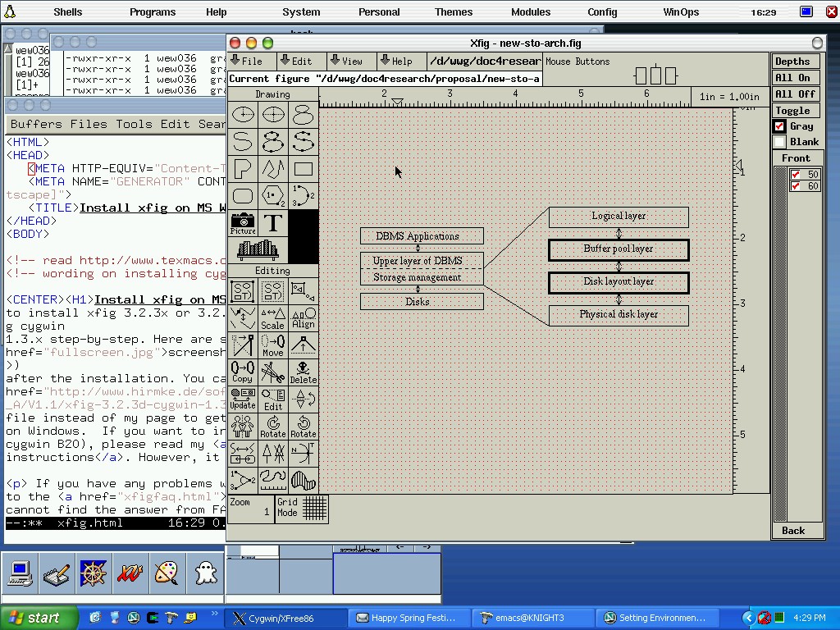Viewport: 840px width, 630px height.
Task: Toggle the Blank depth checkbox
Action: (x=780, y=142)
